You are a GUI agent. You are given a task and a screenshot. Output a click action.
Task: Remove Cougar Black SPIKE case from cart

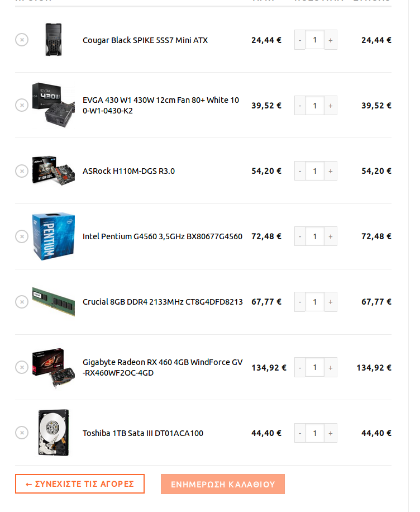pyautogui.click(x=22, y=40)
